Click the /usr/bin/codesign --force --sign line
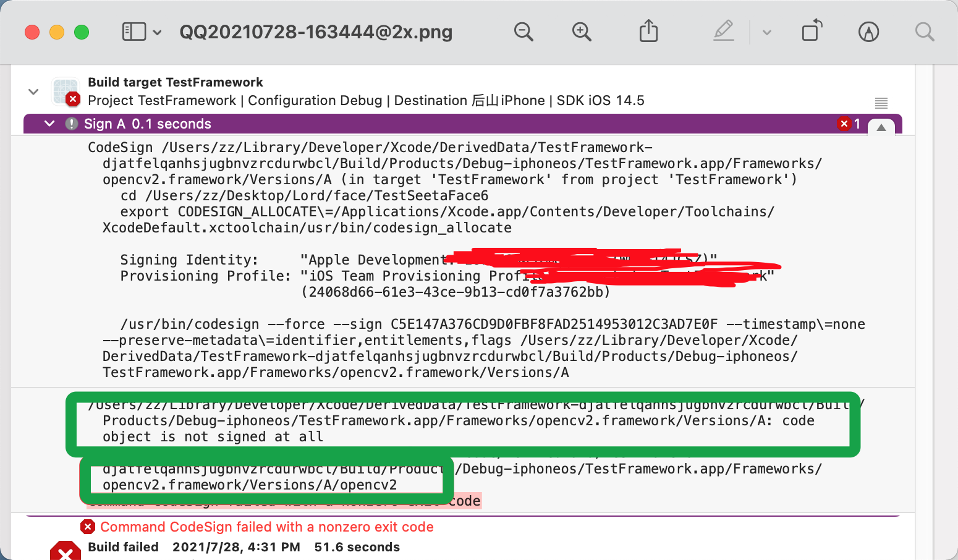 [493, 324]
